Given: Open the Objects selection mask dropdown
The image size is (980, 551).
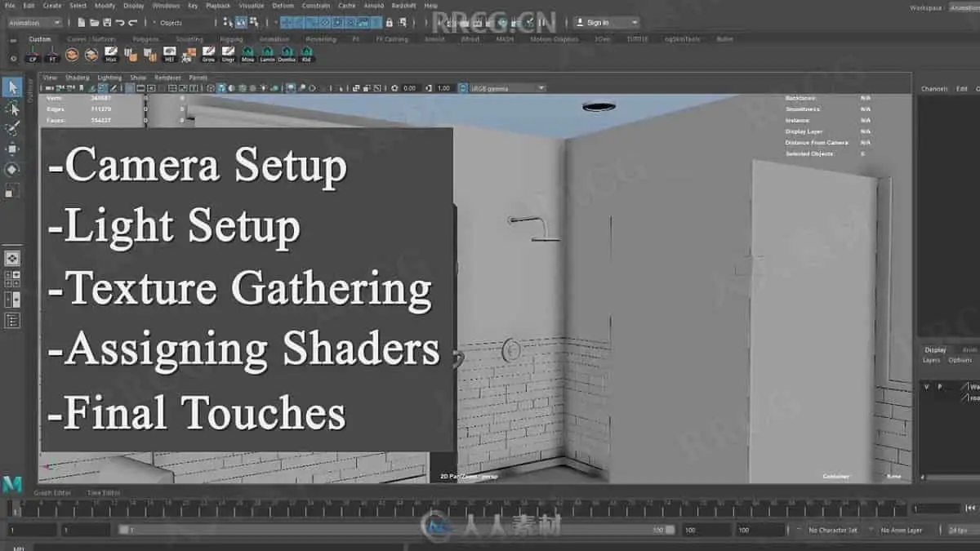Looking at the screenshot, I should pos(184,23).
